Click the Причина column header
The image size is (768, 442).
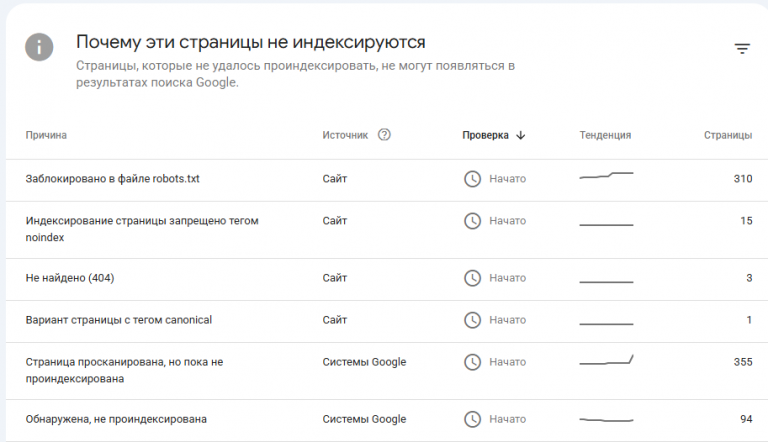(46, 135)
